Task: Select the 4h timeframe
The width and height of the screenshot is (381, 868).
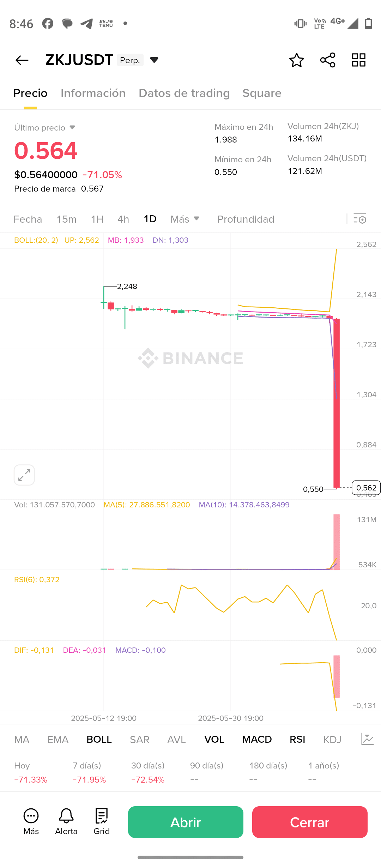Action: [x=123, y=219]
